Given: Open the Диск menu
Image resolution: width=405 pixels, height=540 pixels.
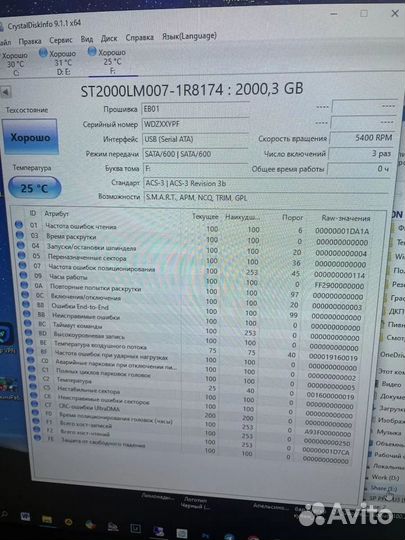Looking at the screenshot, I should click(109, 38).
